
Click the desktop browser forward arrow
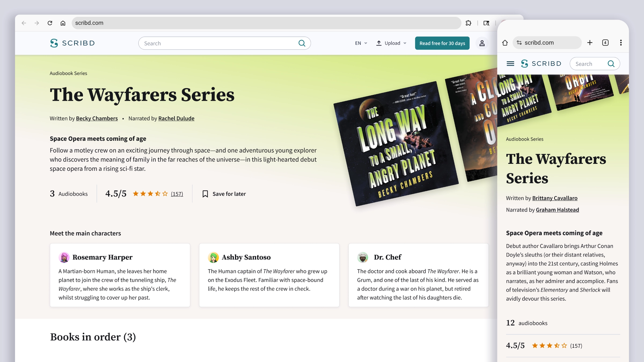coord(37,23)
